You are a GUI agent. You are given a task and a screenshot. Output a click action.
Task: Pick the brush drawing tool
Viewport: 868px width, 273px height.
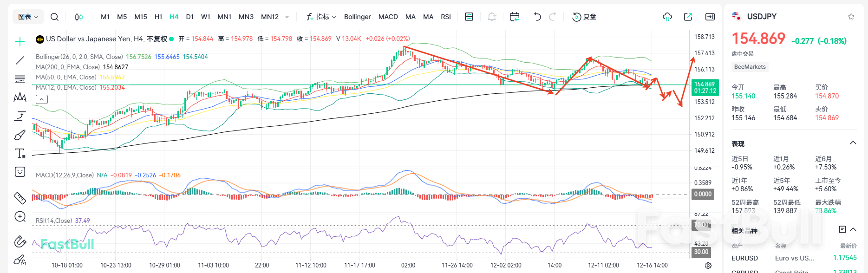pyautogui.click(x=20, y=135)
